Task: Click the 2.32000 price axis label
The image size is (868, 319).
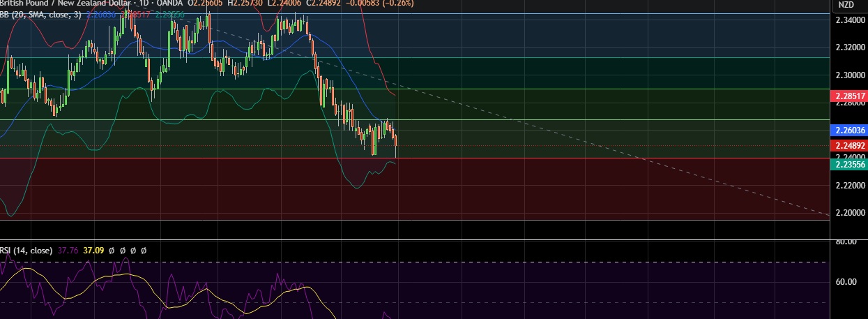Action: 849,47
